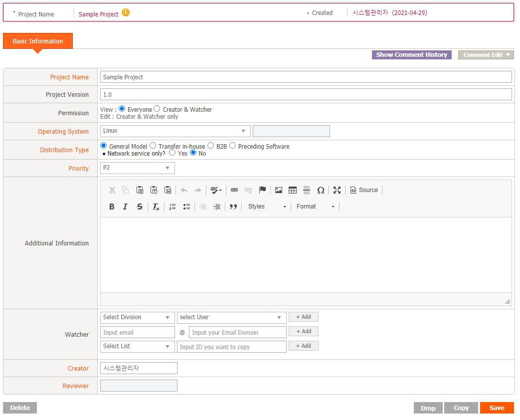Click the insert Link icon
520x420 pixels.
(x=234, y=190)
